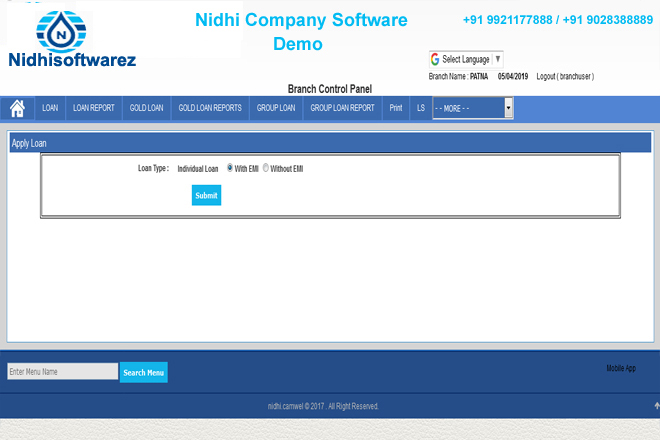Click the phone number +91 9921177888

[x=507, y=20]
